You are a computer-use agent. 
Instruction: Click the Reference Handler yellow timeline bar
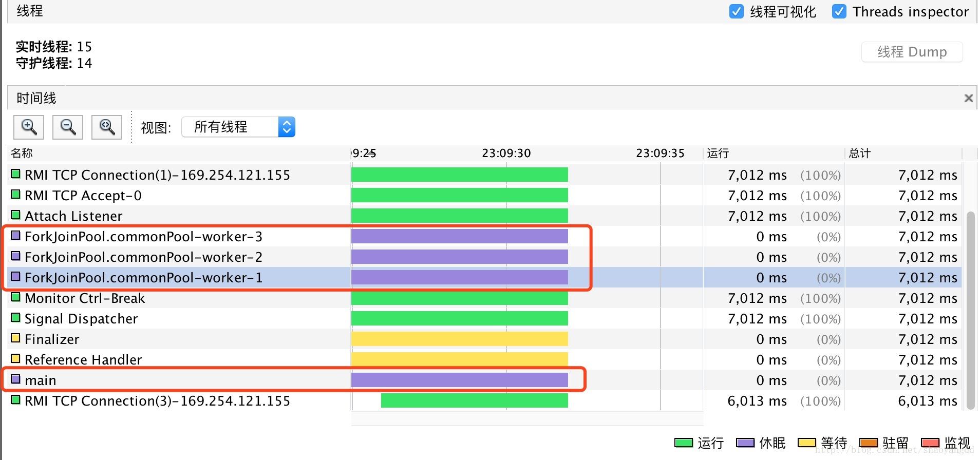pyautogui.click(x=459, y=359)
